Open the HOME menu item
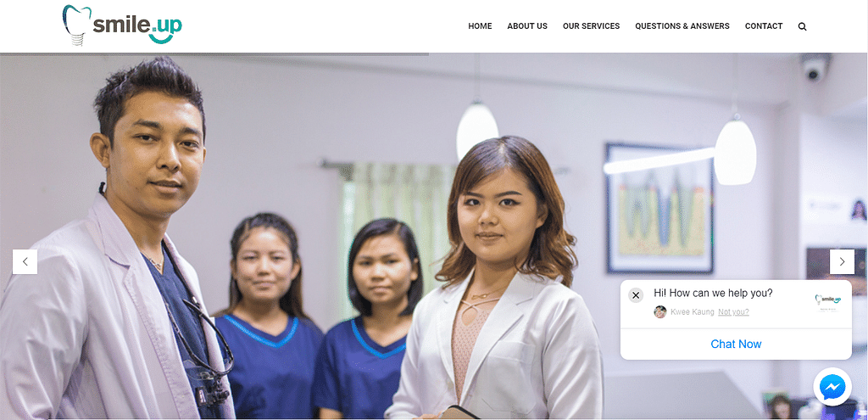The image size is (868, 420). [x=480, y=26]
